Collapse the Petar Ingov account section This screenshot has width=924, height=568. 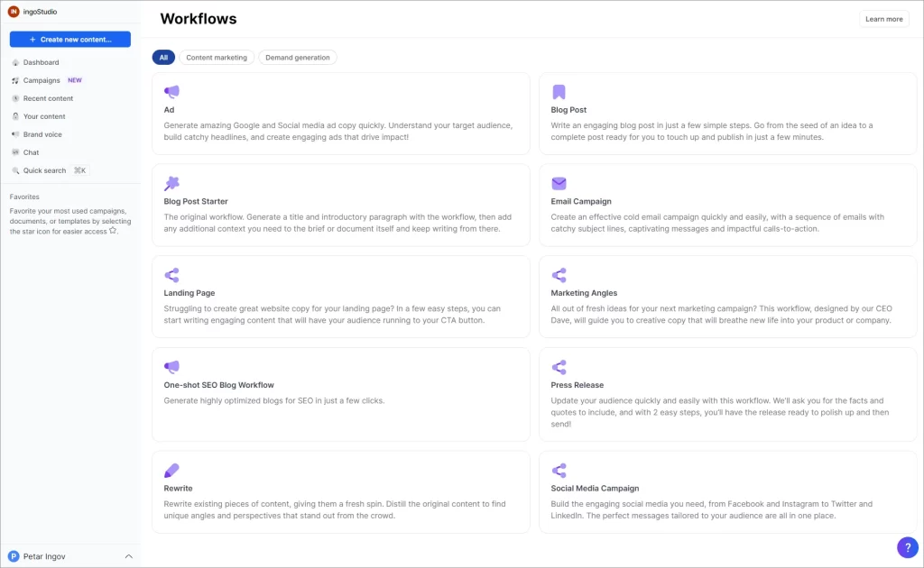[128, 556]
